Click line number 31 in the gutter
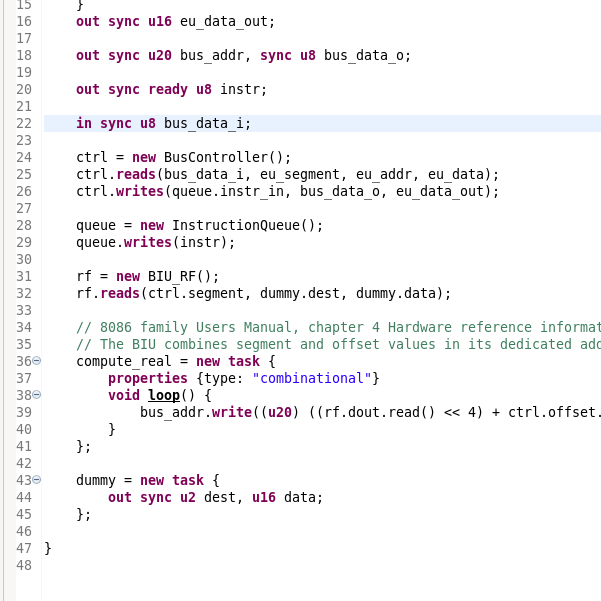This screenshot has height=601, width=601. tap(24, 276)
